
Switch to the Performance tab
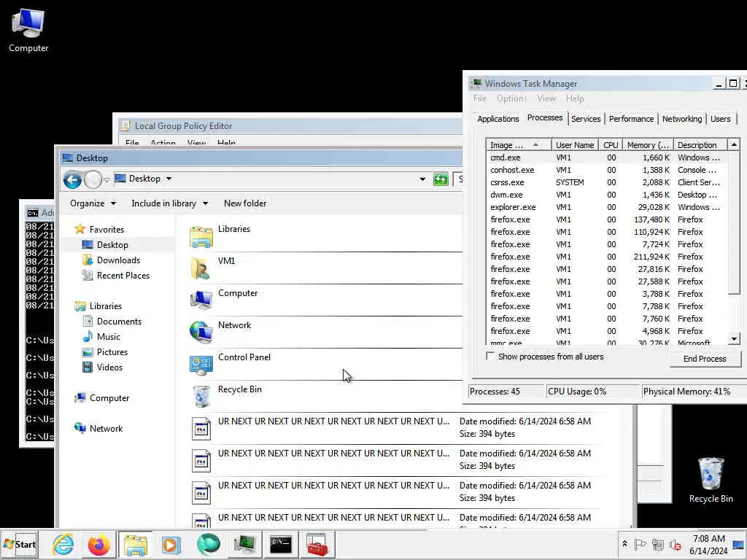pyautogui.click(x=631, y=119)
